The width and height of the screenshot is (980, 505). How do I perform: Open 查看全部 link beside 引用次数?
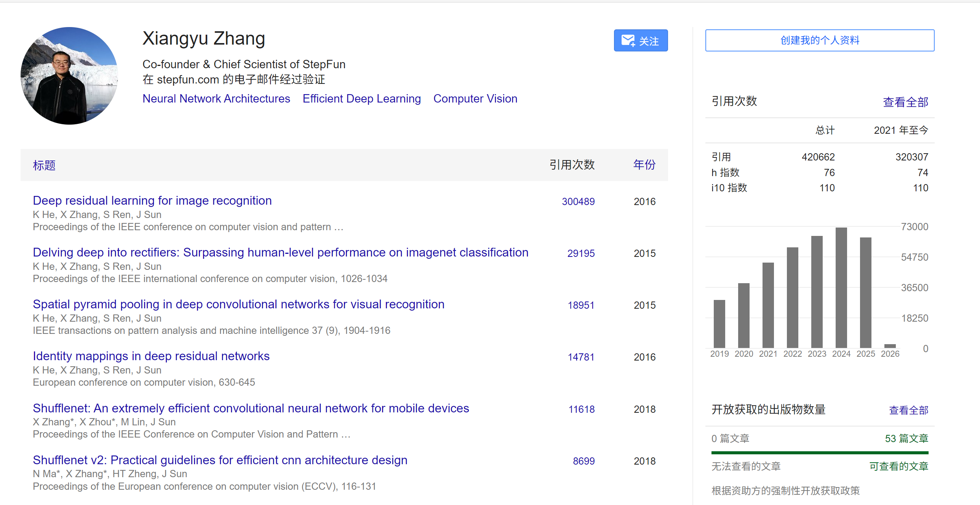[905, 102]
